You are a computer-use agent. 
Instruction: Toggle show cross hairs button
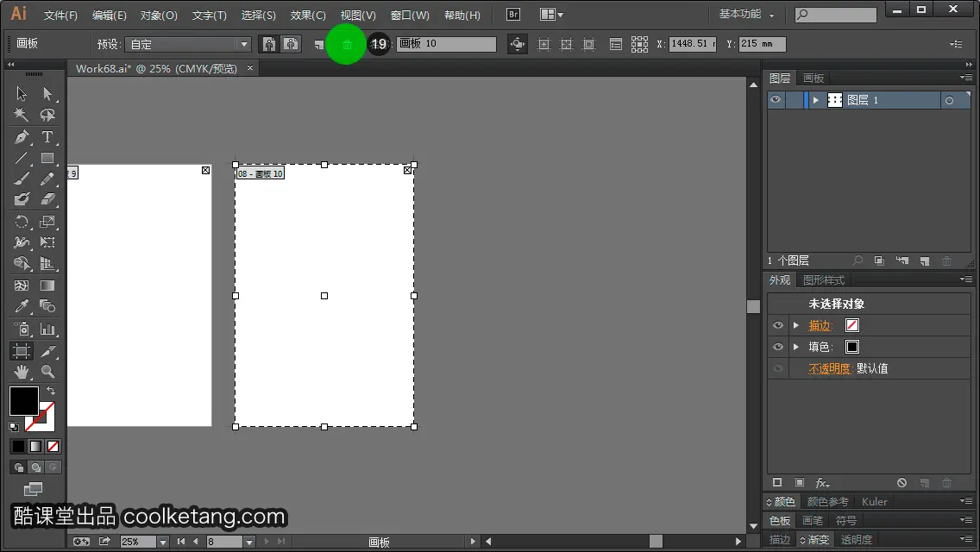coord(566,44)
